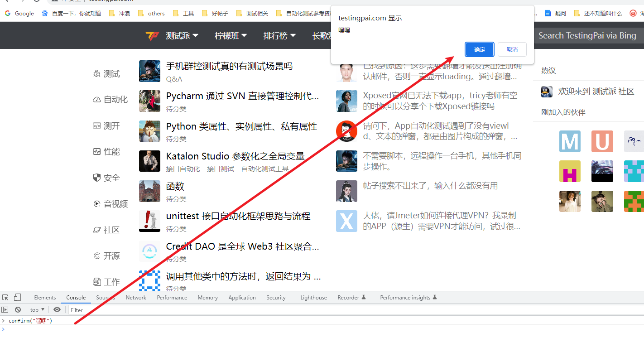Image resolution: width=644 pixels, height=352 pixels.
Task: Switch to the Memory tab
Action: click(208, 298)
